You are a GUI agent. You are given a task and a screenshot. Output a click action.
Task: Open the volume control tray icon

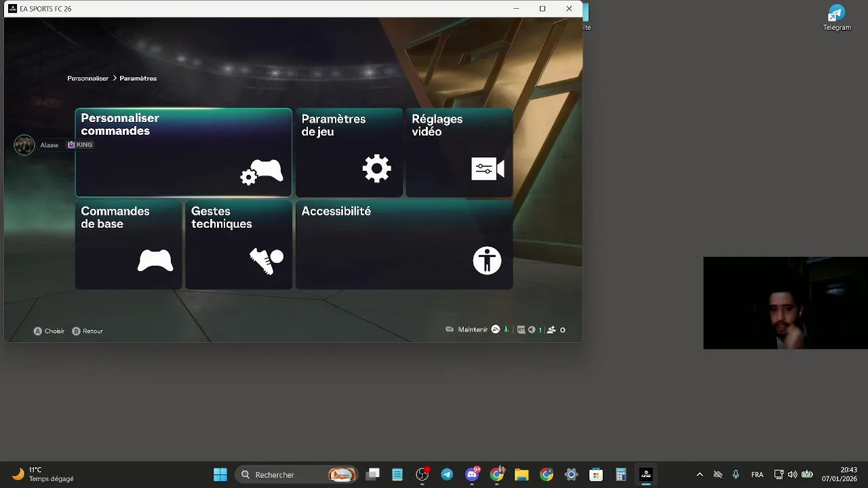[793, 474]
